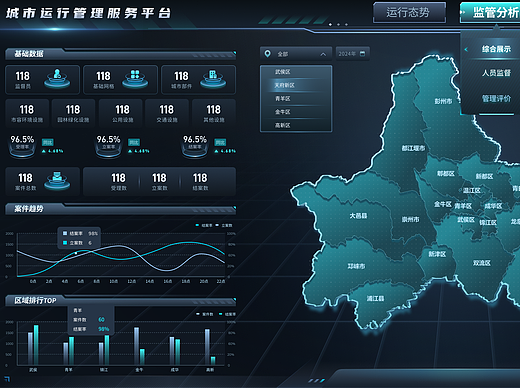Click the 同比 badge beside 立案率
520x390 pixels.
coord(134,143)
